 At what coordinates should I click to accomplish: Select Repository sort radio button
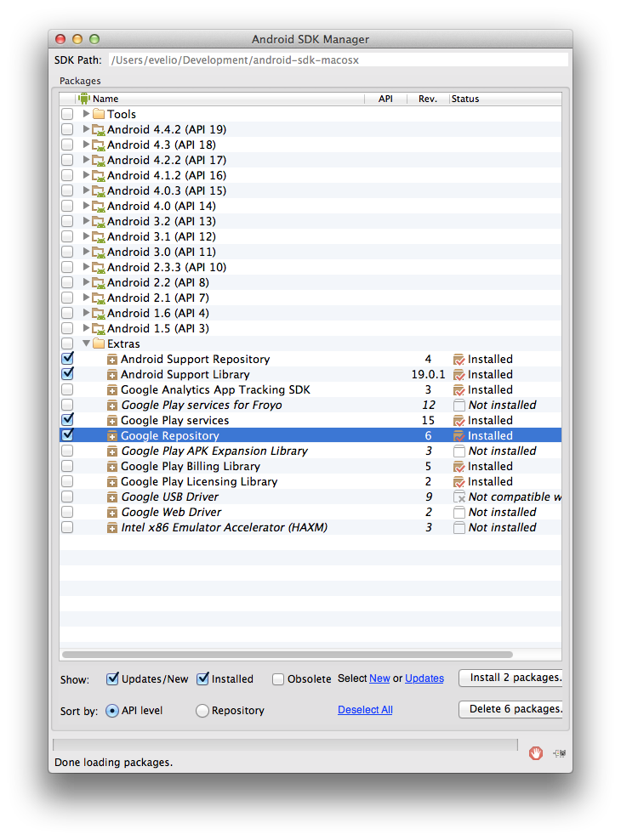pyautogui.click(x=202, y=711)
